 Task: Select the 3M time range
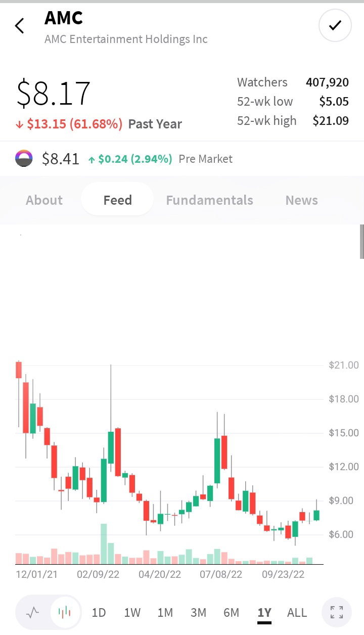(198, 613)
